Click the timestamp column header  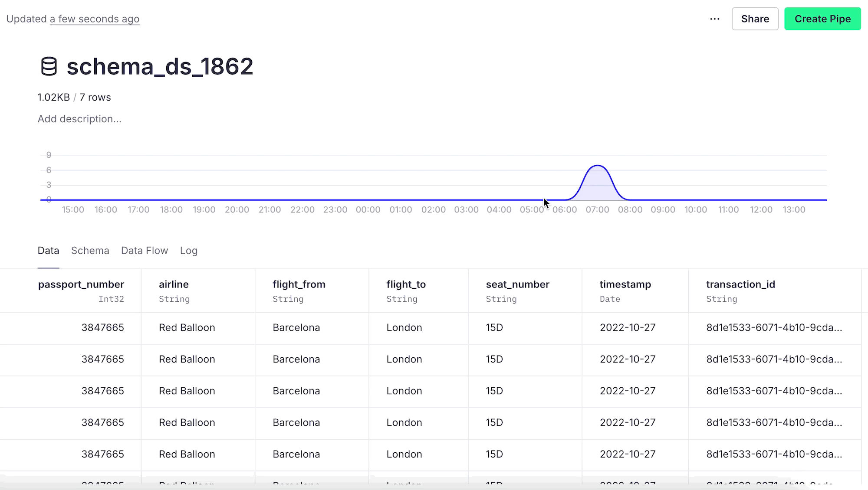click(x=625, y=284)
